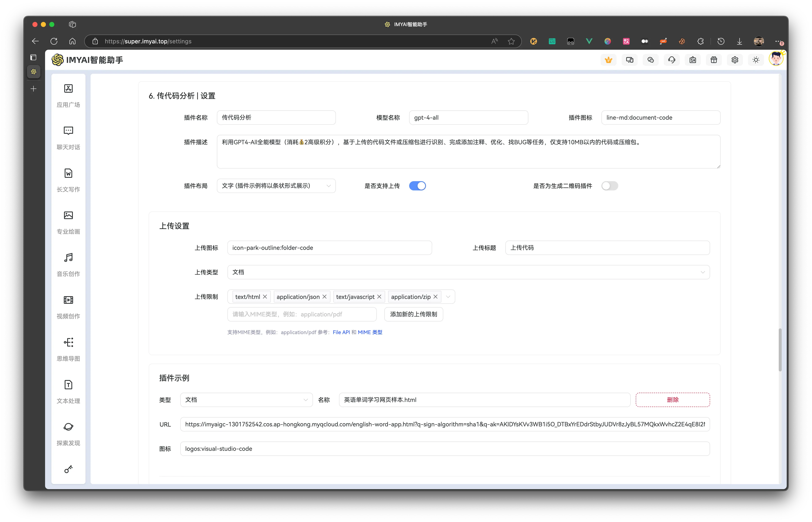Open the 文本处理 text processing sidebar item
The image size is (812, 522).
tap(68, 392)
